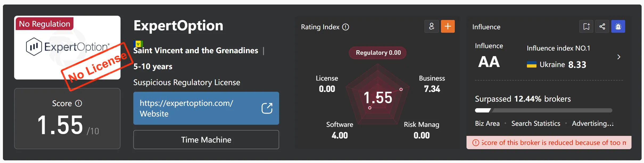Click 'Suspicious Regulatory License' text
644x163 pixels.
pyautogui.click(x=187, y=82)
